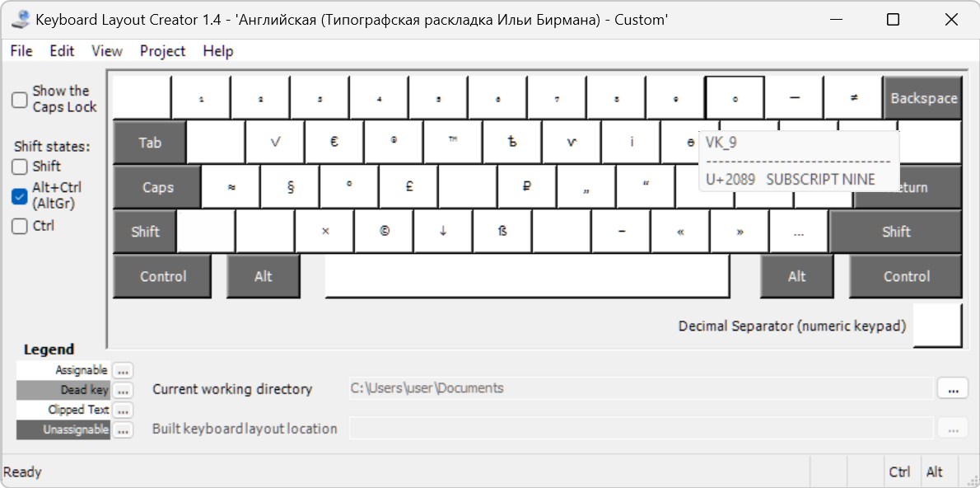980x488 pixels.
Task: Select the subscript 2 key
Action: point(260,98)
